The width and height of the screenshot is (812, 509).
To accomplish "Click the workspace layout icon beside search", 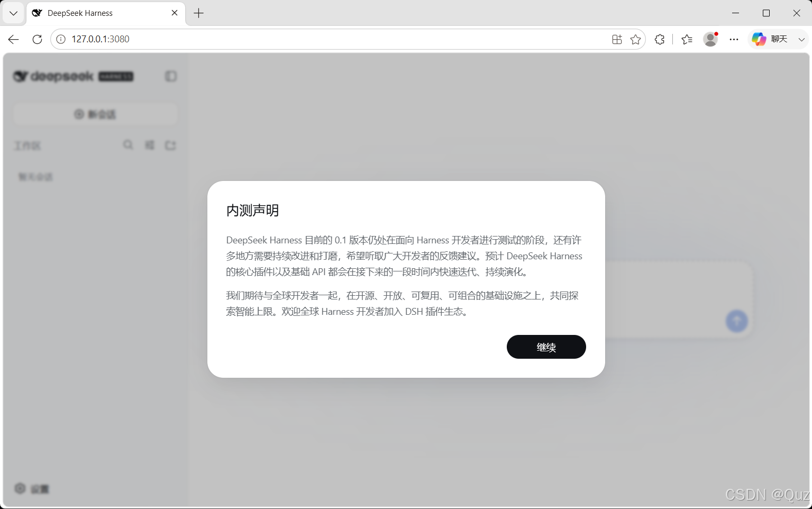I will (150, 144).
